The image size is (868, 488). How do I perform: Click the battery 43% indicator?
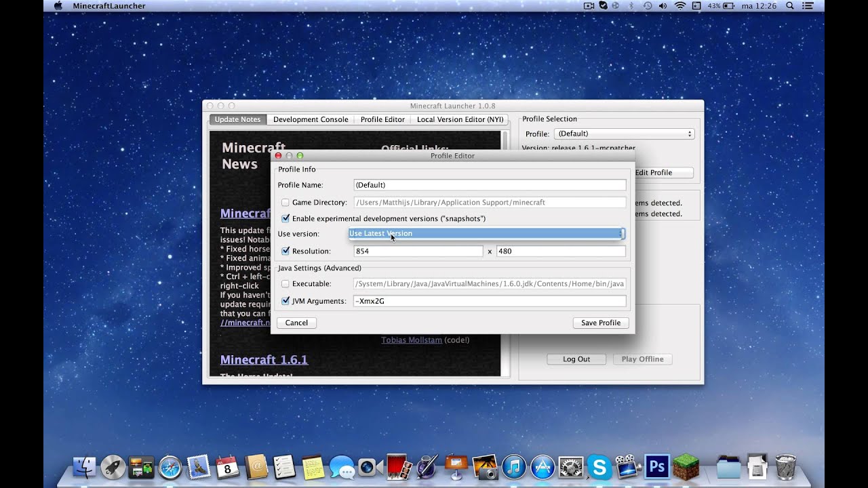(721, 5)
